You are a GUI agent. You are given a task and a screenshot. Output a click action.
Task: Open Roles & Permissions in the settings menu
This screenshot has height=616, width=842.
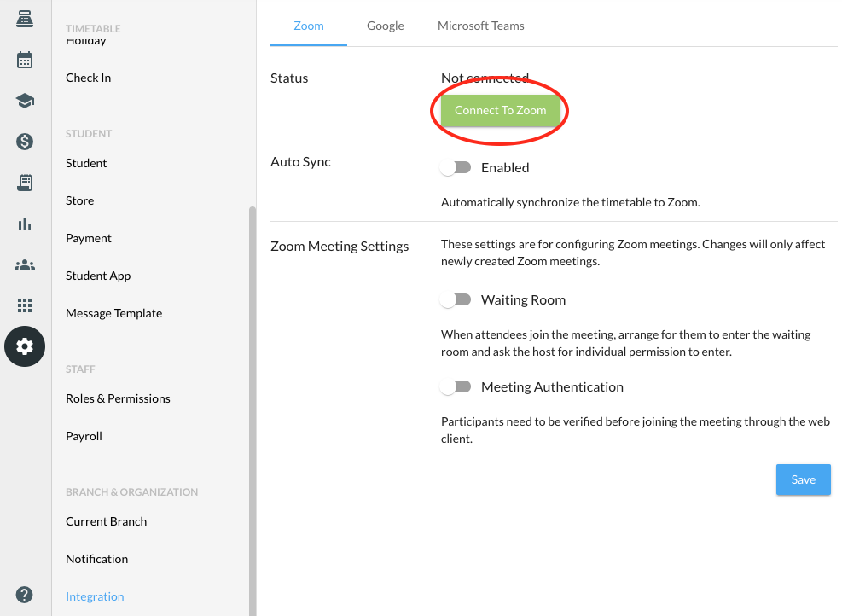point(118,398)
